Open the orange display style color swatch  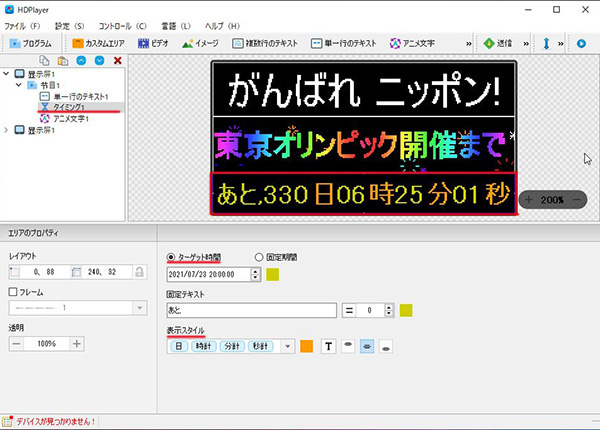[x=307, y=346]
